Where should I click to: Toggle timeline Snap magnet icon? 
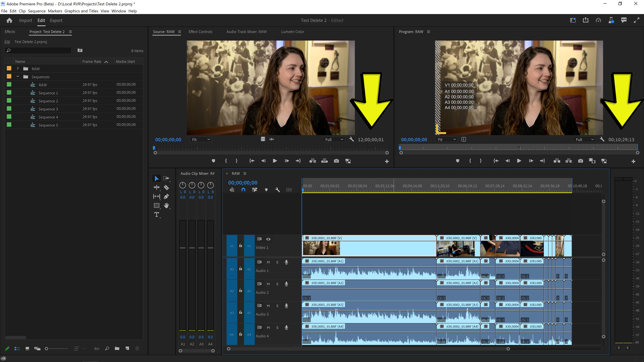(x=243, y=190)
